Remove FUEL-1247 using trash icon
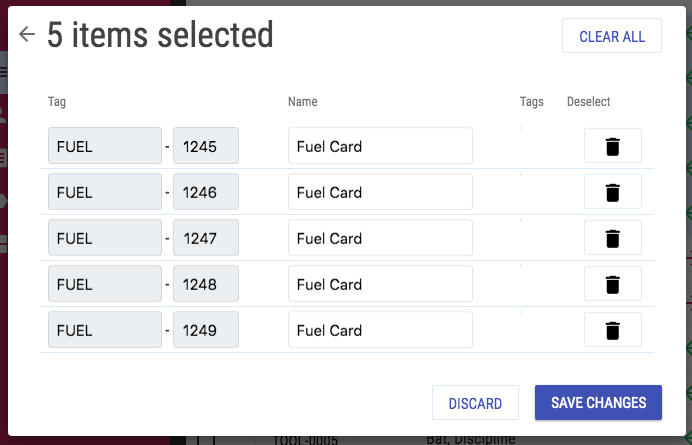 (613, 238)
